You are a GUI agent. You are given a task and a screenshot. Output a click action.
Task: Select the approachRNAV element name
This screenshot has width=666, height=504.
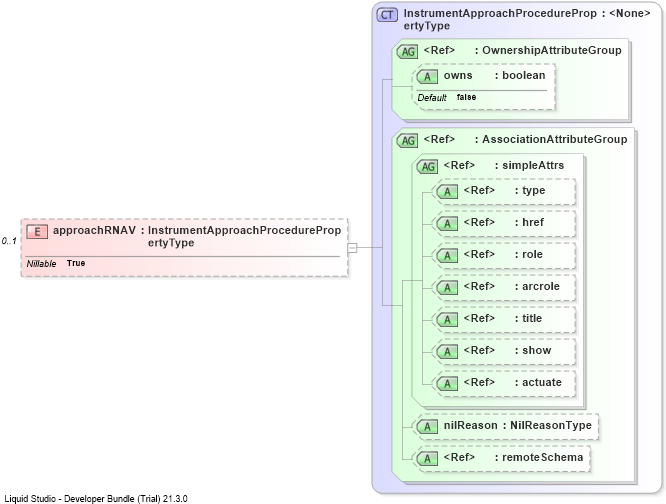coord(94,230)
